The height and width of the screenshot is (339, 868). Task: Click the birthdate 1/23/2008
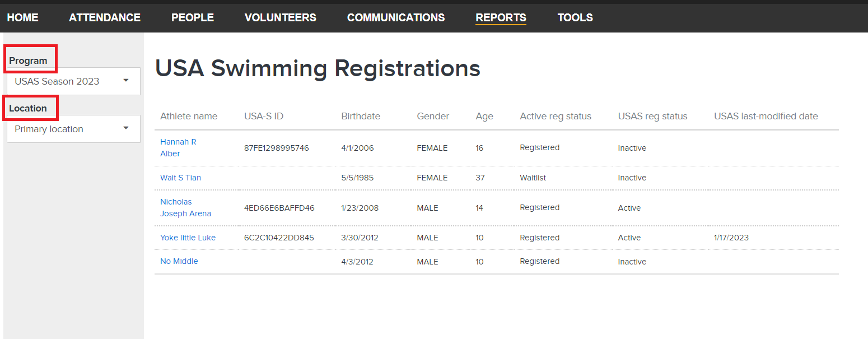coord(360,208)
